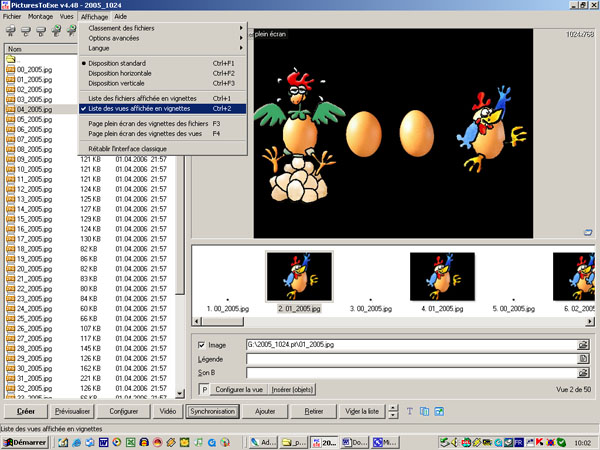The width and height of the screenshot is (600, 450).
Task: Click the red K antivirus tray icon
Action: click(x=540, y=442)
